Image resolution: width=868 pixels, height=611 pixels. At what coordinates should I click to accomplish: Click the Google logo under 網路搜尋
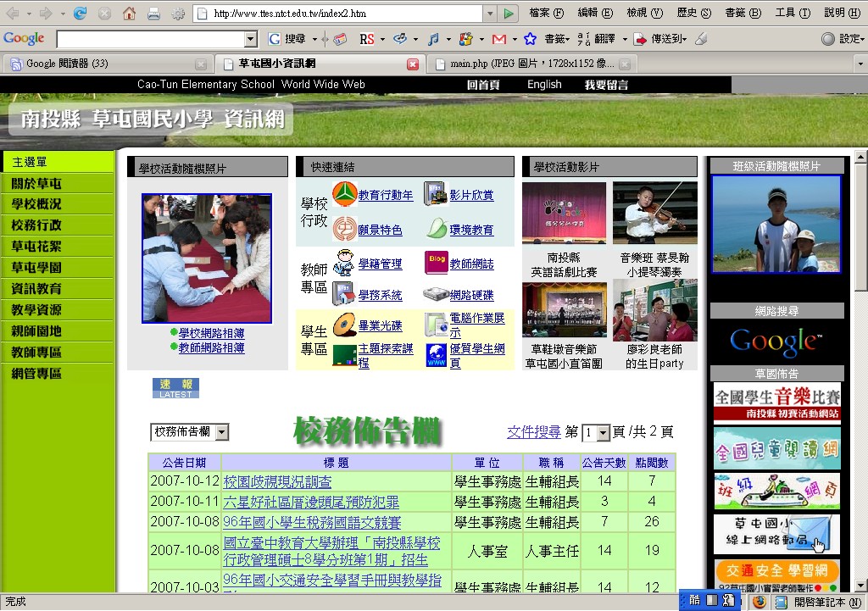click(x=776, y=342)
